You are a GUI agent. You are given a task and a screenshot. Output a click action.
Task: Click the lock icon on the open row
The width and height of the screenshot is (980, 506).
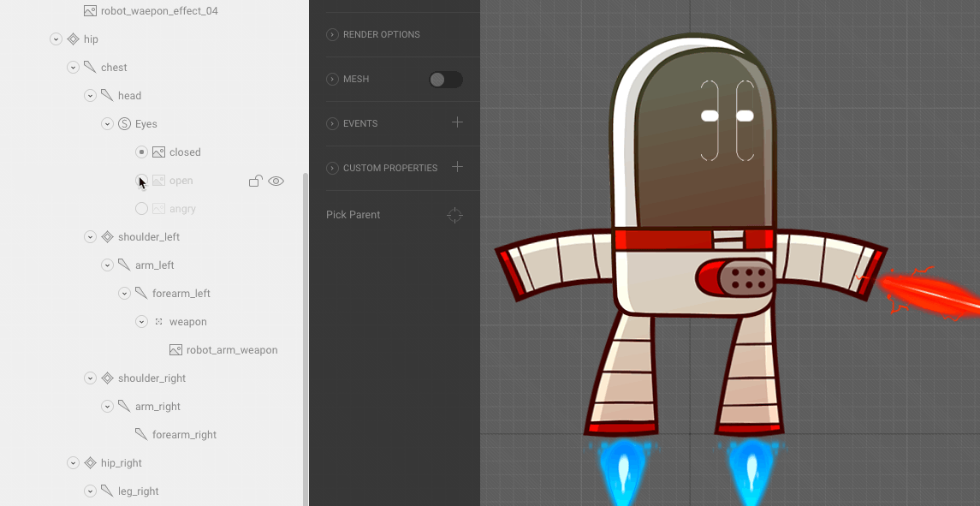[255, 181]
